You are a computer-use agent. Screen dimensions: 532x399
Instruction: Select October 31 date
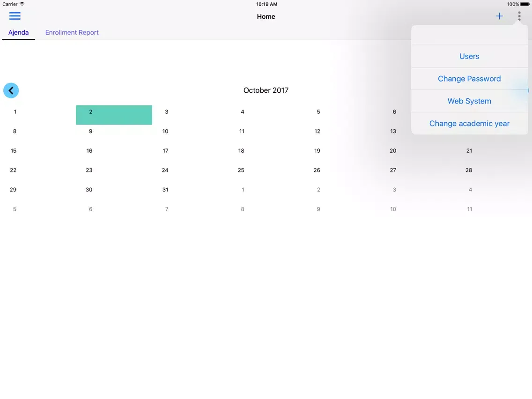[165, 190]
